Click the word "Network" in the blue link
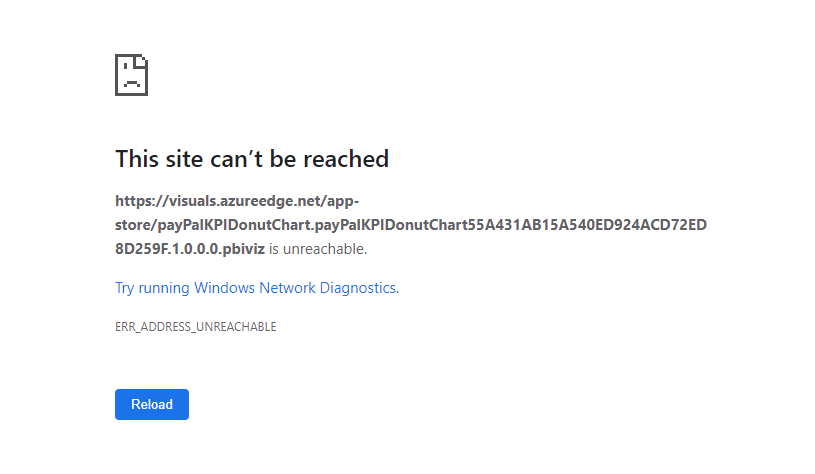 pos(287,288)
